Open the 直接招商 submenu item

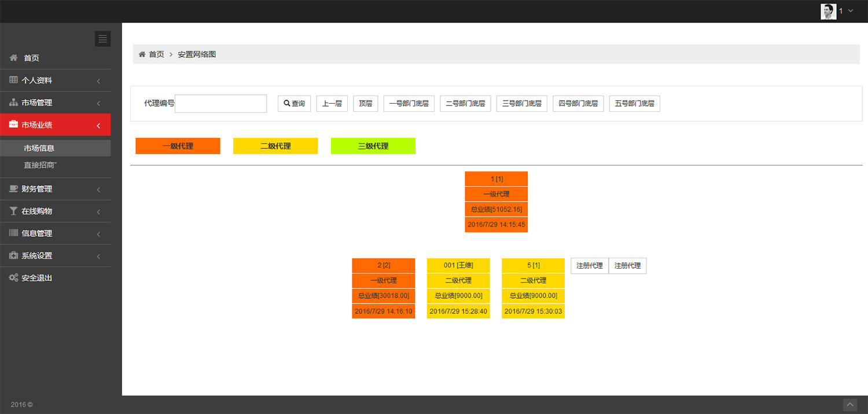point(40,165)
